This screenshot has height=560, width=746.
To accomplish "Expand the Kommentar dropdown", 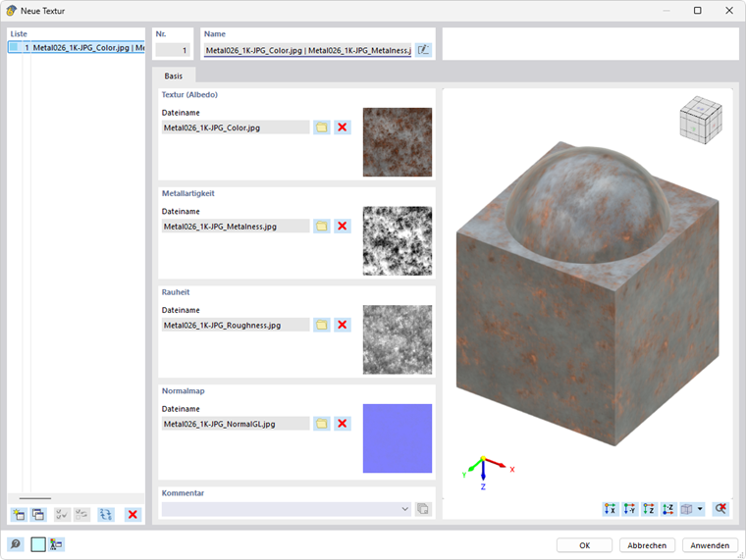I will click(404, 509).
